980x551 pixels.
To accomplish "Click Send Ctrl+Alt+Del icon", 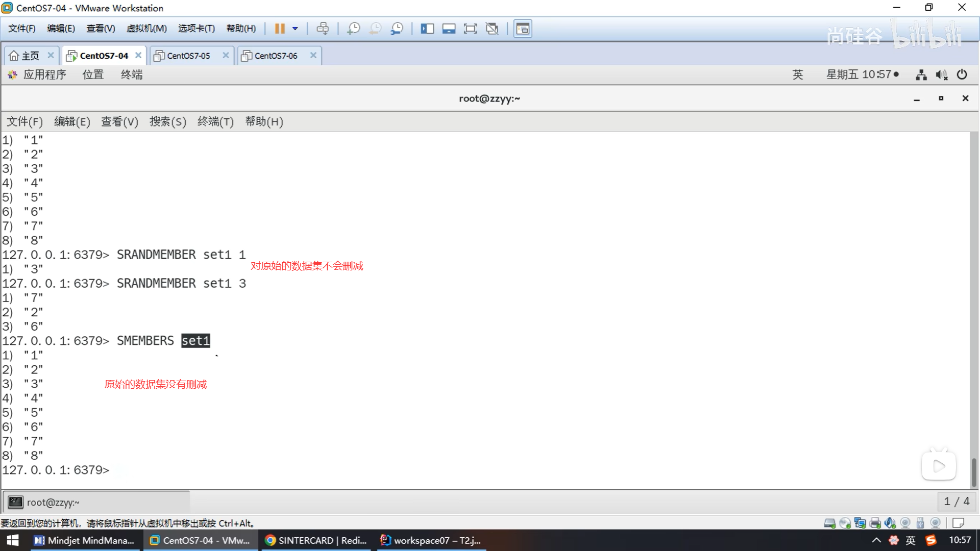I will pos(323,29).
